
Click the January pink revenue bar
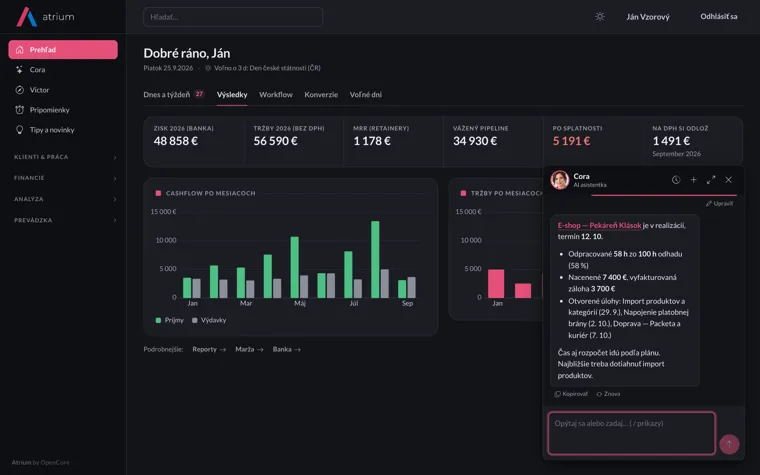[x=496, y=284]
